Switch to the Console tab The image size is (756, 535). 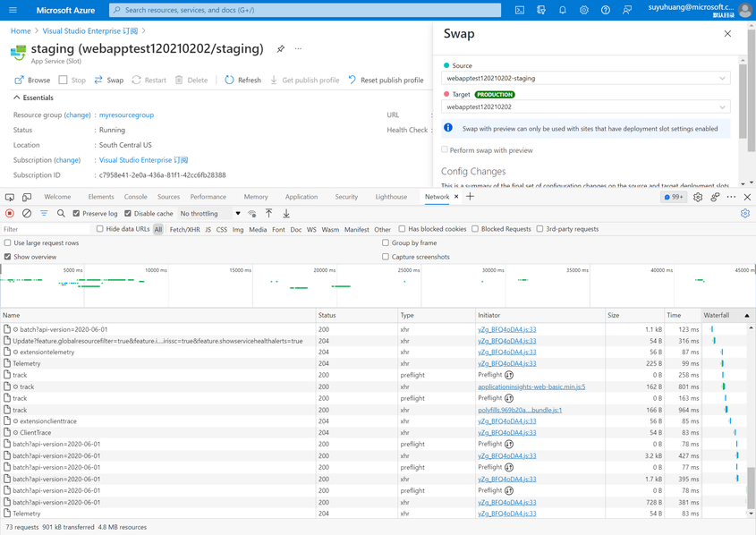[135, 197]
